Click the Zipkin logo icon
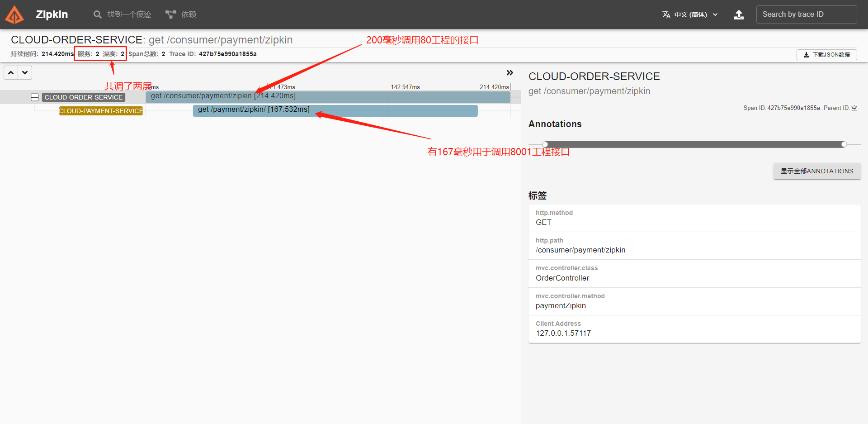Screen dimensions: 868x424 click(x=14, y=14)
